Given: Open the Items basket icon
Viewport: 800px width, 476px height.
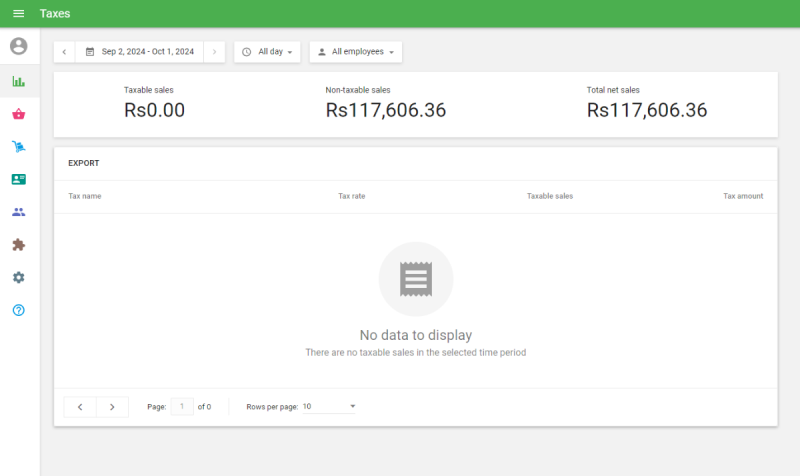Looking at the screenshot, I should (x=19, y=114).
